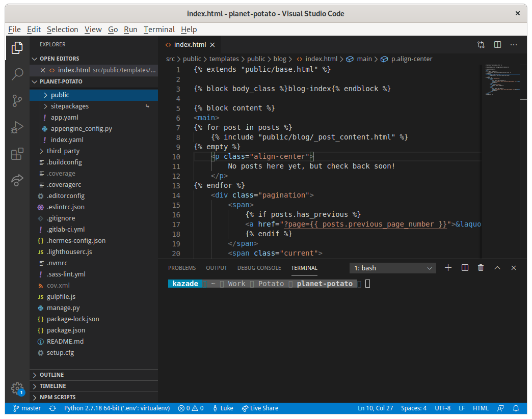This screenshot has width=532, height=419.
Task: Toggle panel between split and single terminal
Action: point(464,267)
